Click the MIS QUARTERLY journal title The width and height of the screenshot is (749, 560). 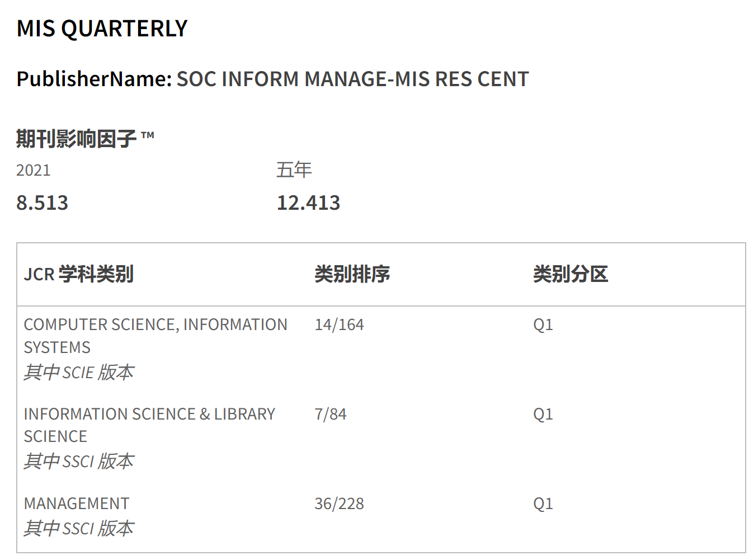click(x=102, y=29)
